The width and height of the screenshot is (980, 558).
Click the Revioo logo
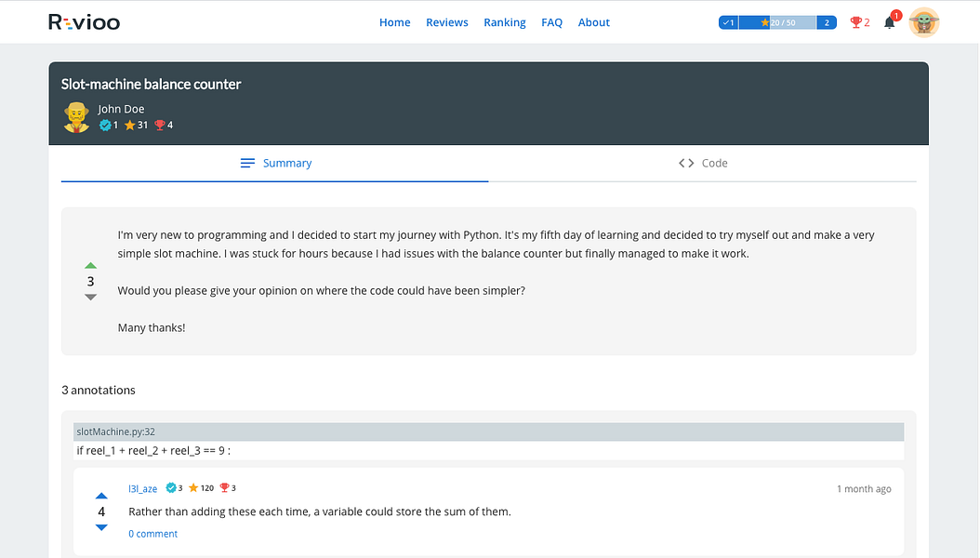[x=84, y=22]
